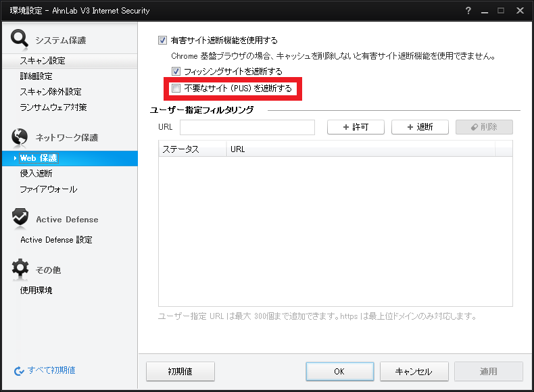534x392 pixels.
Task: Click the ネットワーク保護 globe icon
Action: [x=20, y=137]
